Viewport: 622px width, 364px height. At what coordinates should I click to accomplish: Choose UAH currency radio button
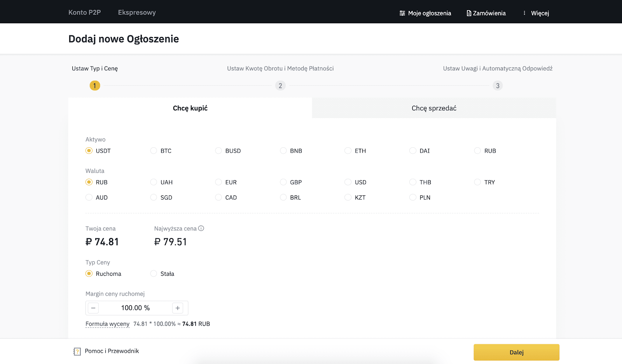[x=154, y=182]
